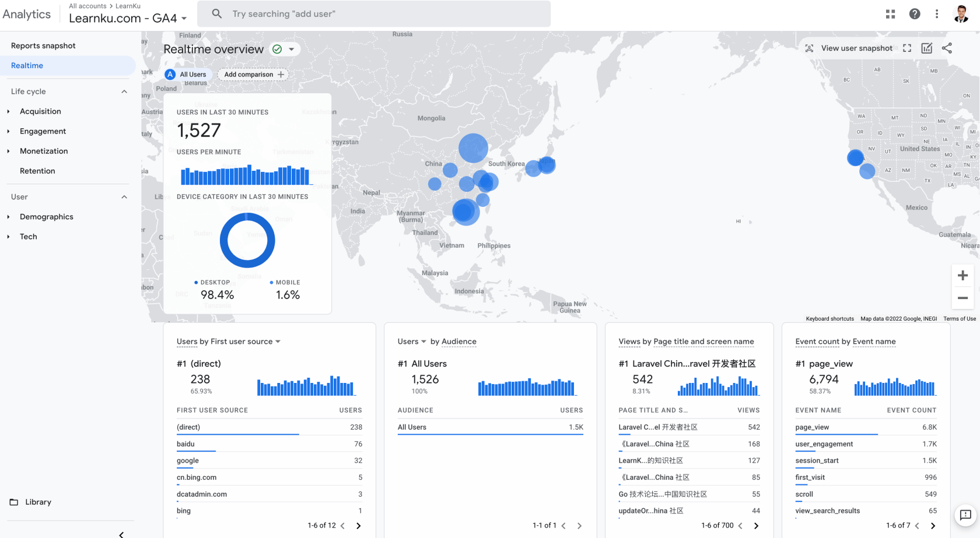Open the Retention report
The height and width of the screenshot is (538, 980).
(37, 171)
